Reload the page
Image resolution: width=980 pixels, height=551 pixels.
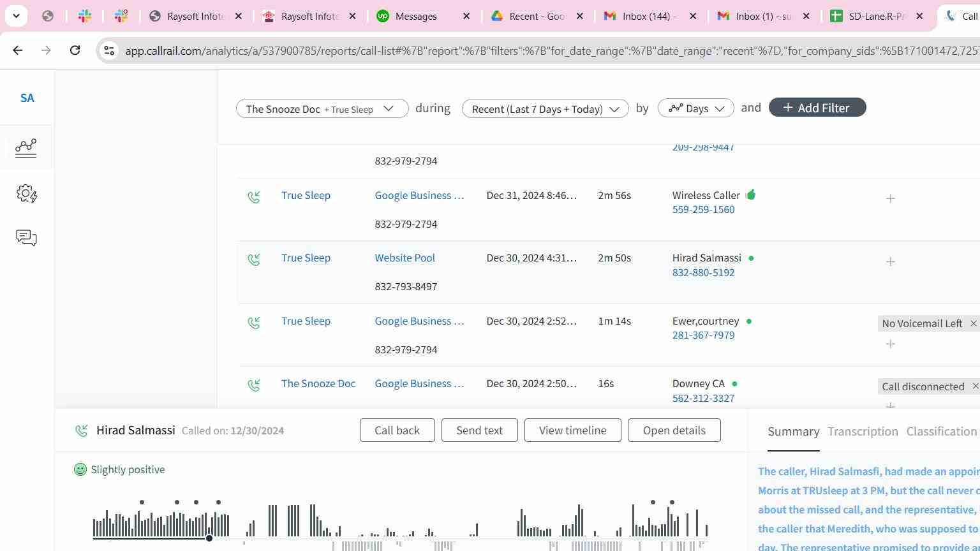click(75, 50)
